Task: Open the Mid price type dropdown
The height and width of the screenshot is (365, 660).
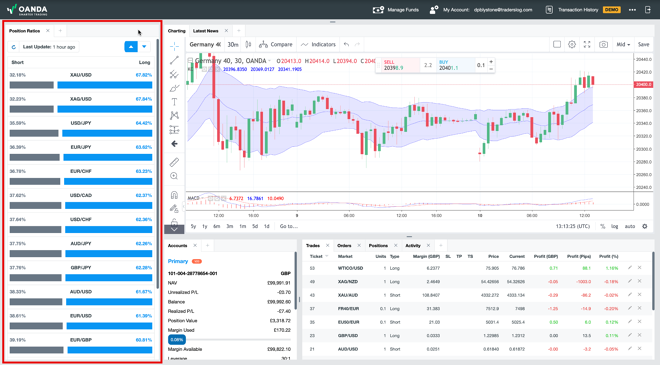Action: point(623,44)
